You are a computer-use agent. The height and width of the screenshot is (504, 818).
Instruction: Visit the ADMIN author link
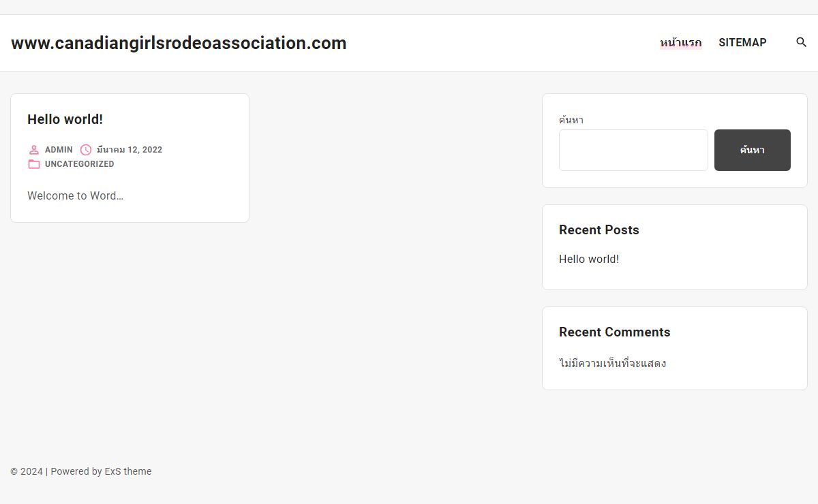[x=59, y=150]
